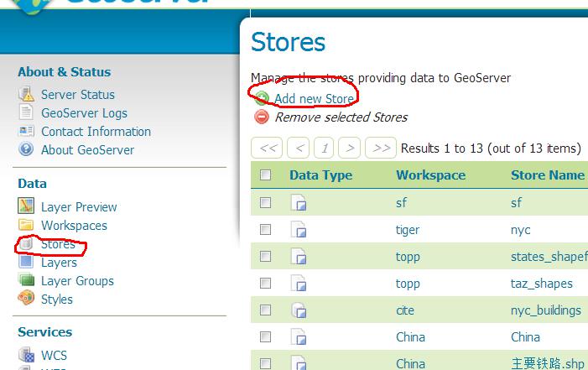588x370 pixels.
Task: Check the box for the sf store
Action: click(x=266, y=203)
